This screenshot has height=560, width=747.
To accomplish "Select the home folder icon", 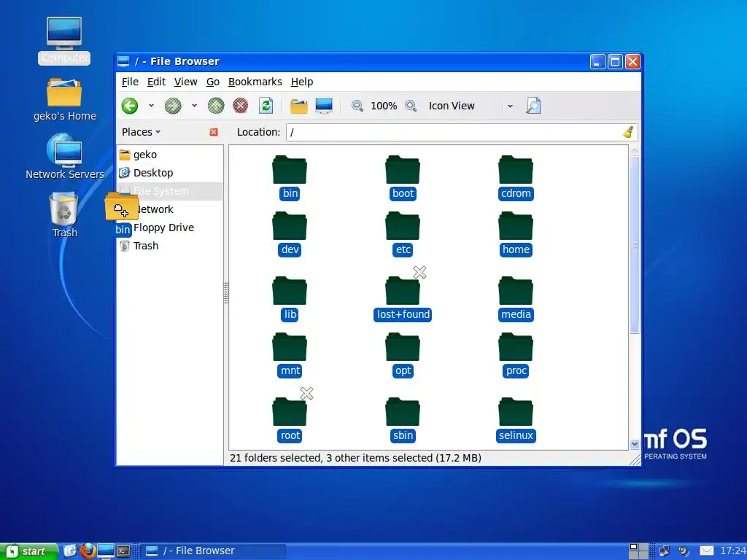I will (516, 226).
